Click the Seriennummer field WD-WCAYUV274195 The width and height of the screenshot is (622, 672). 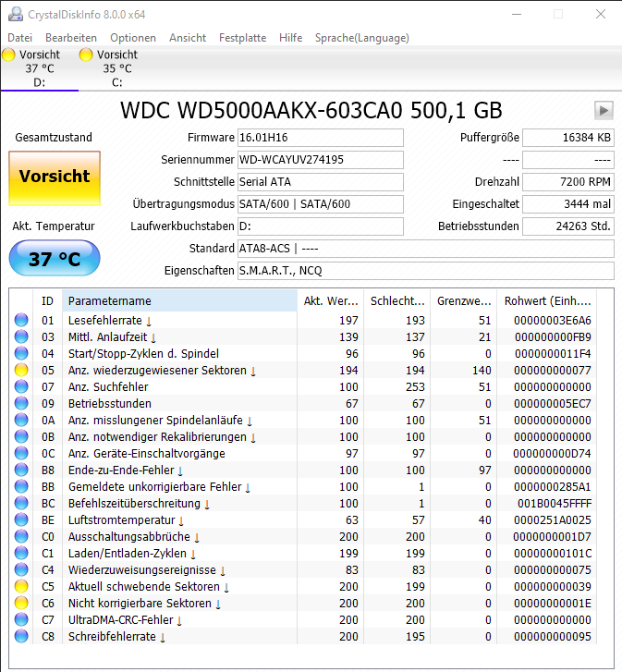(x=321, y=160)
